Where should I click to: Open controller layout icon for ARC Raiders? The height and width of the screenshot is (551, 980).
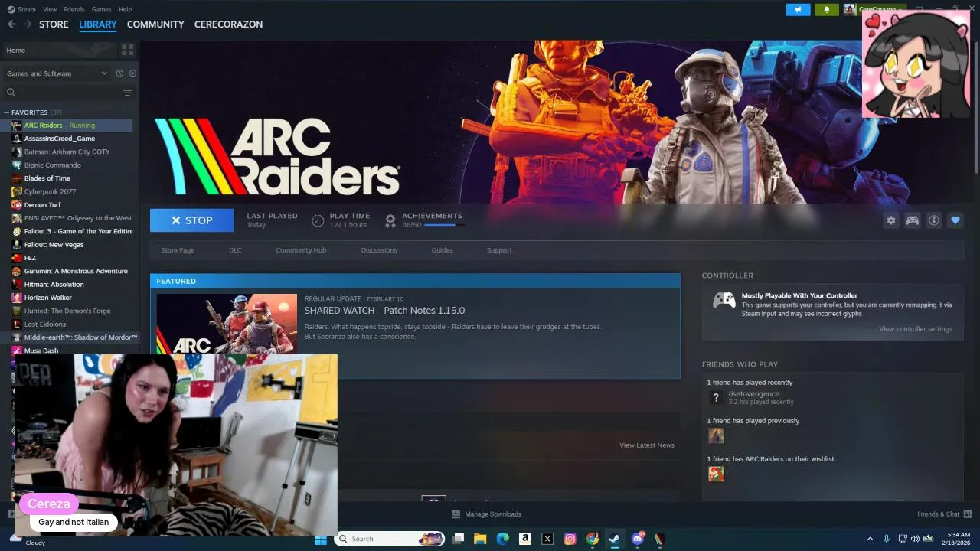913,220
